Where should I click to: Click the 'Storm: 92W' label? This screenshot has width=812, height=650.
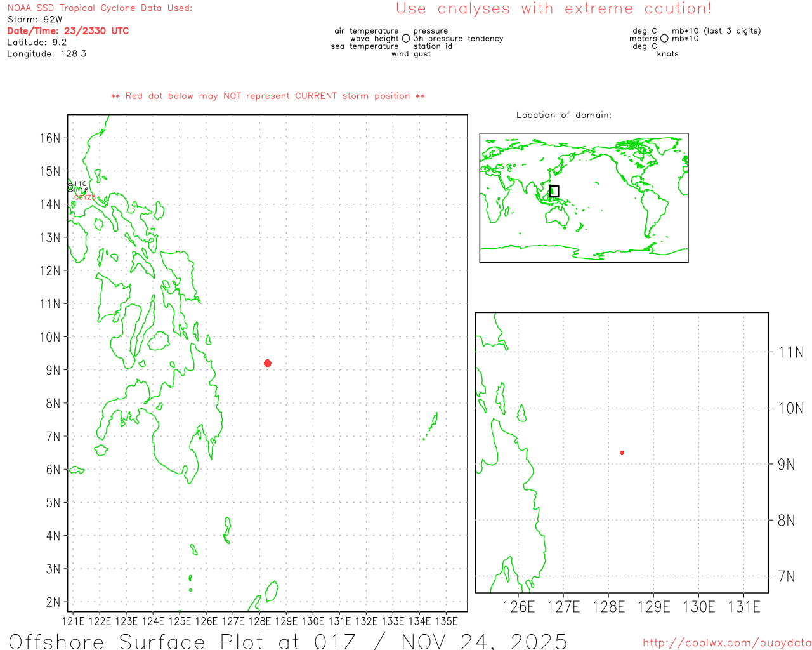coord(35,20)
